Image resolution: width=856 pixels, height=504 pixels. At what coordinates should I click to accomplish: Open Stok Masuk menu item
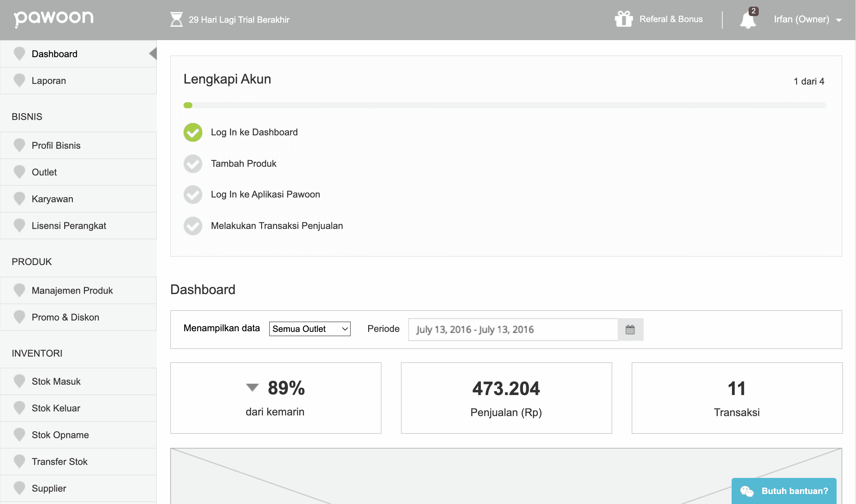[79, 382]
